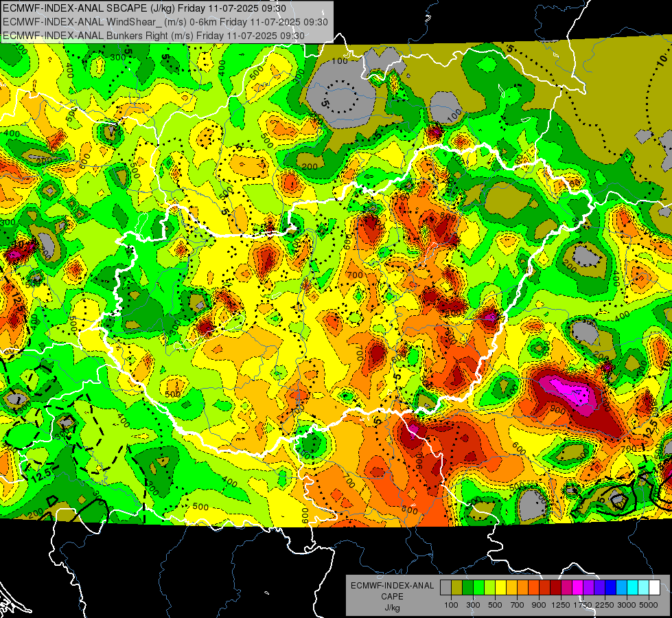Click the CAPE legend title
This screenshot has height=618, width=672.
(392, 597)
